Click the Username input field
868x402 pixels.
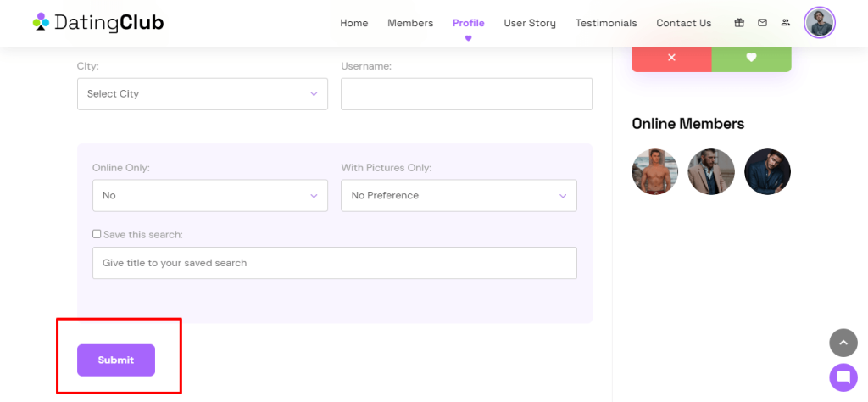(x=467, y=93)
